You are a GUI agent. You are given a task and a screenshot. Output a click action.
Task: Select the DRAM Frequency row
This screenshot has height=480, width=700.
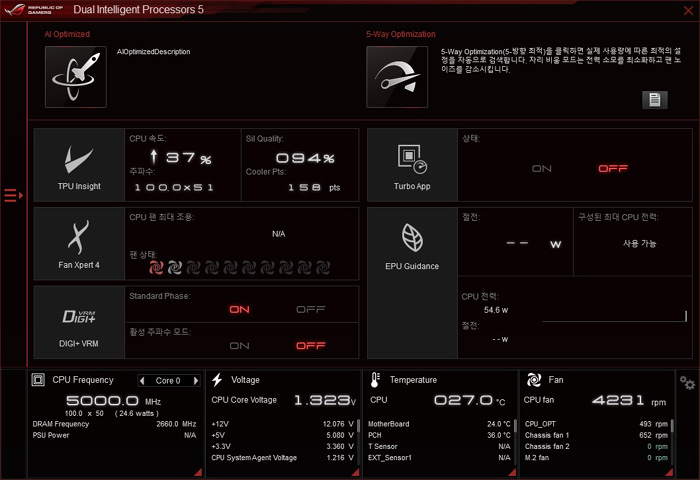[x=114, y=424]
